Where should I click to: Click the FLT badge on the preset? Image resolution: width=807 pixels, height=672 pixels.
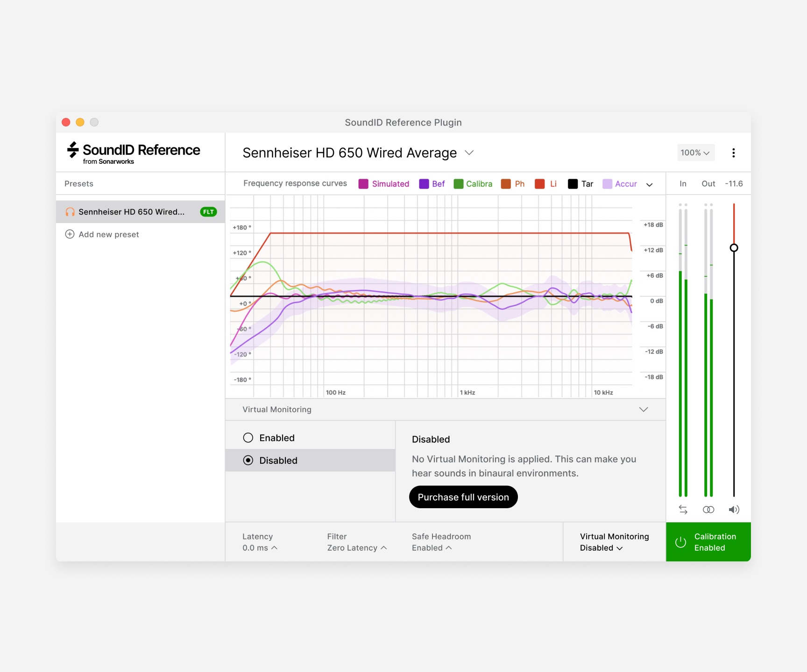point(208,211)
